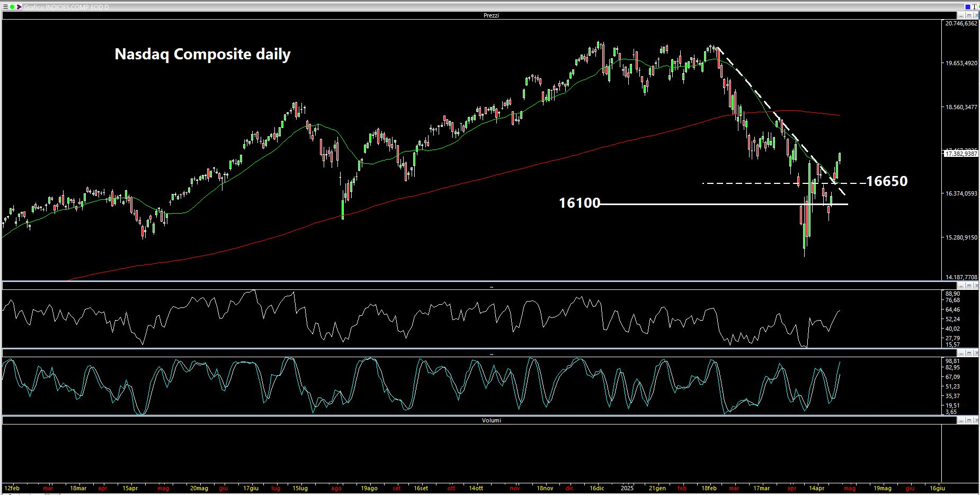Image resolution: width=980 pixels, height=495 pixels.
Task: Click the green circle status icon
Action: tap(12, 7)
